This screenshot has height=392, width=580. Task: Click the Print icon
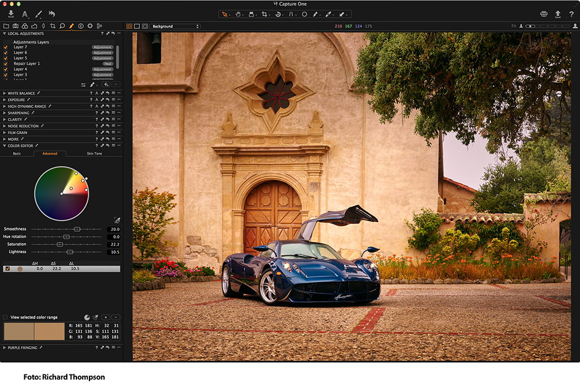[x=544, y=14]
